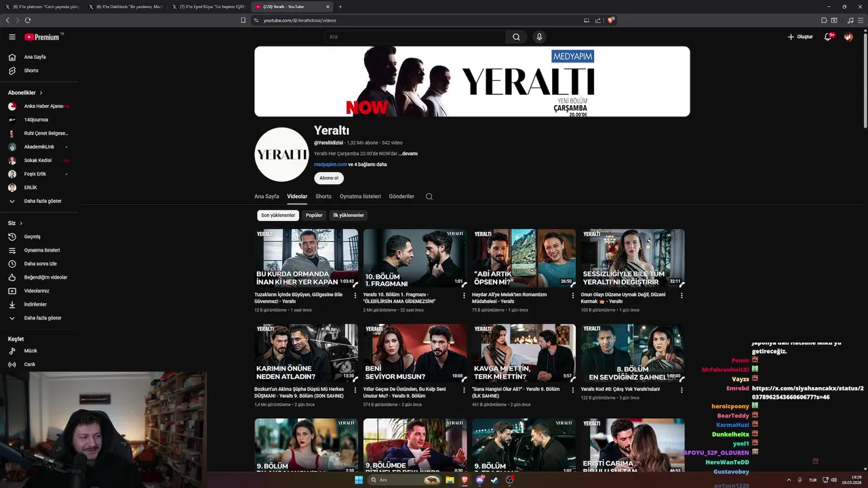Filter by Son yüklenenler chip
This screenshot has width=868, height=488.
pyautogui.click(x=278, y=216)
